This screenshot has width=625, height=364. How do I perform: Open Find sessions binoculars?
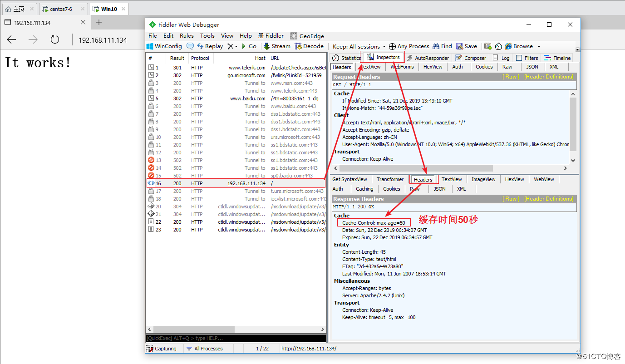pos(442,46)
